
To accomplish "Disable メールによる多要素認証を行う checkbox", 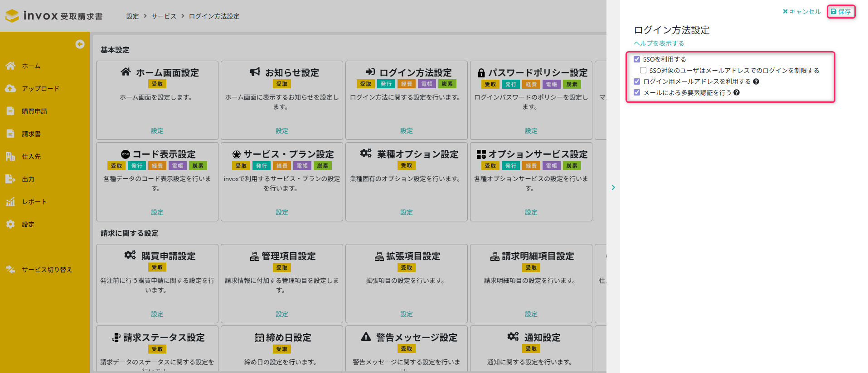I will coord(637,92).
